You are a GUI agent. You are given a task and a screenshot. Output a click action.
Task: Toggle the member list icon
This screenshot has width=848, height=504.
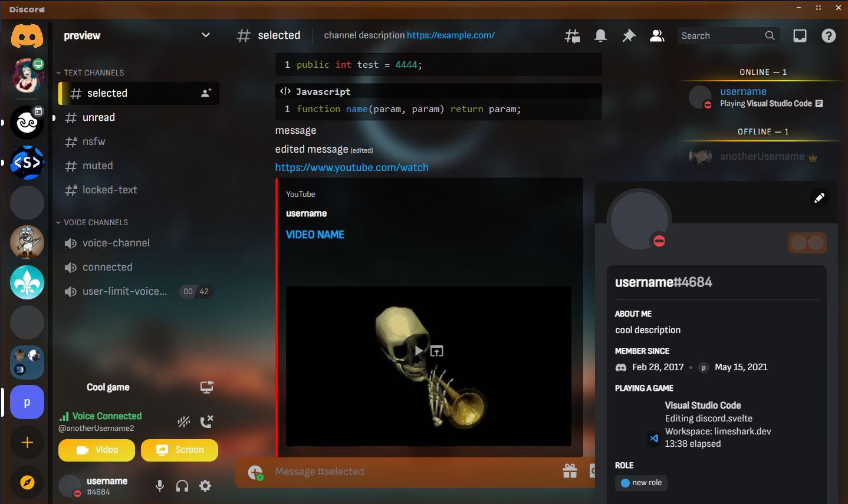pos(657,35)
